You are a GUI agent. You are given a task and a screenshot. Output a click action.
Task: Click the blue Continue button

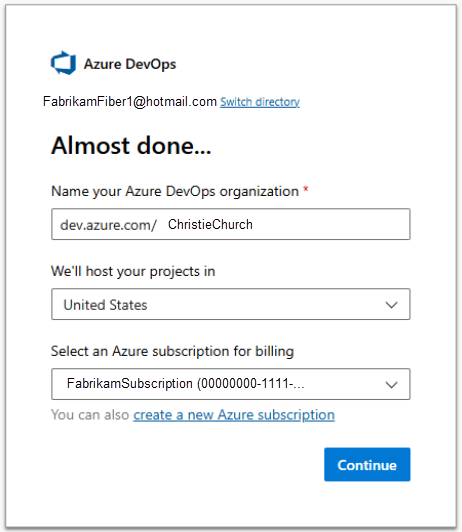click(367, 464)
